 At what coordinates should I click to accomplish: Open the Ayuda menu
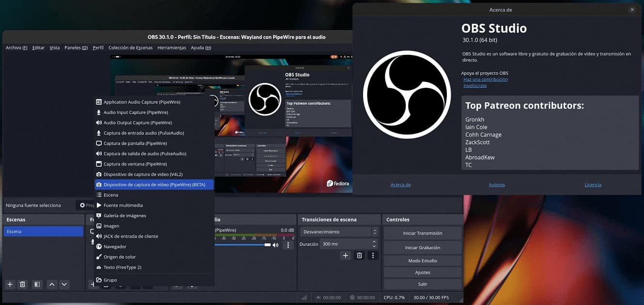[201, 48]
